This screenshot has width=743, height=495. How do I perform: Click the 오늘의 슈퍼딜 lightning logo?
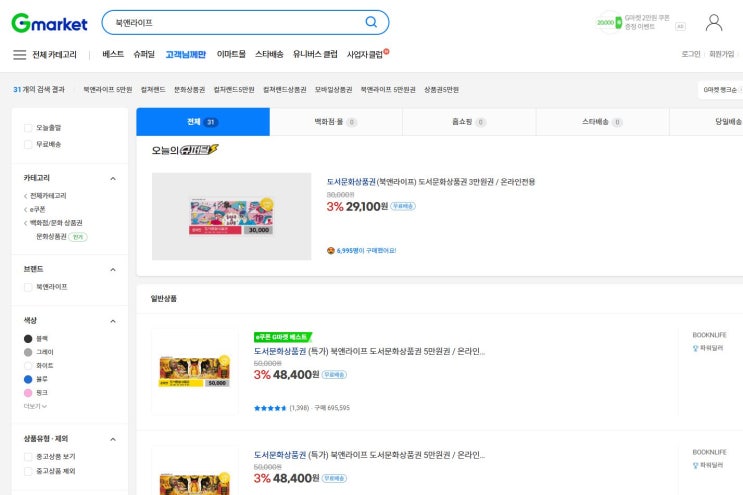coord(199,150)
